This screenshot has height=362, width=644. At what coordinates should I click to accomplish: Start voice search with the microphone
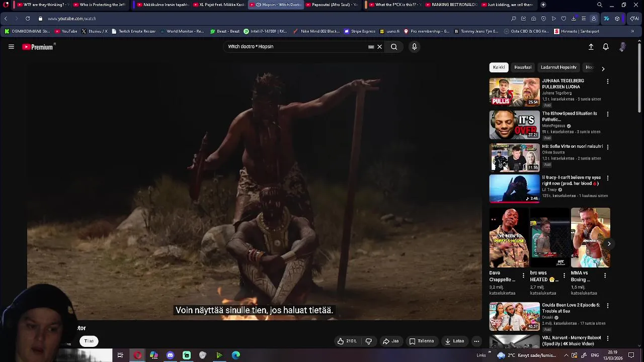pyautogui.click(x=414, y=47)
